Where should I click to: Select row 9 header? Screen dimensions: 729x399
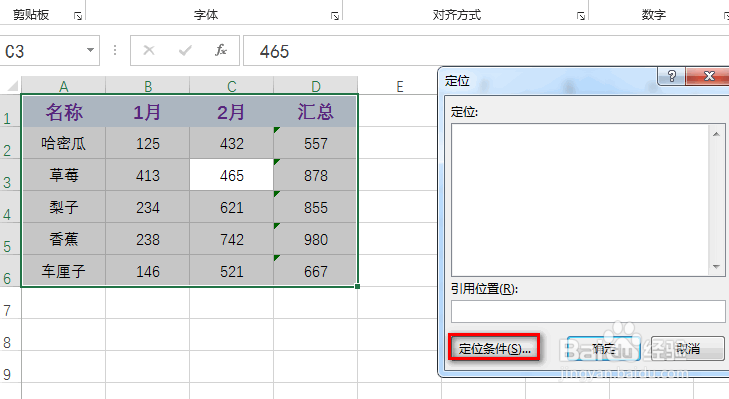[x=10, y=367]
